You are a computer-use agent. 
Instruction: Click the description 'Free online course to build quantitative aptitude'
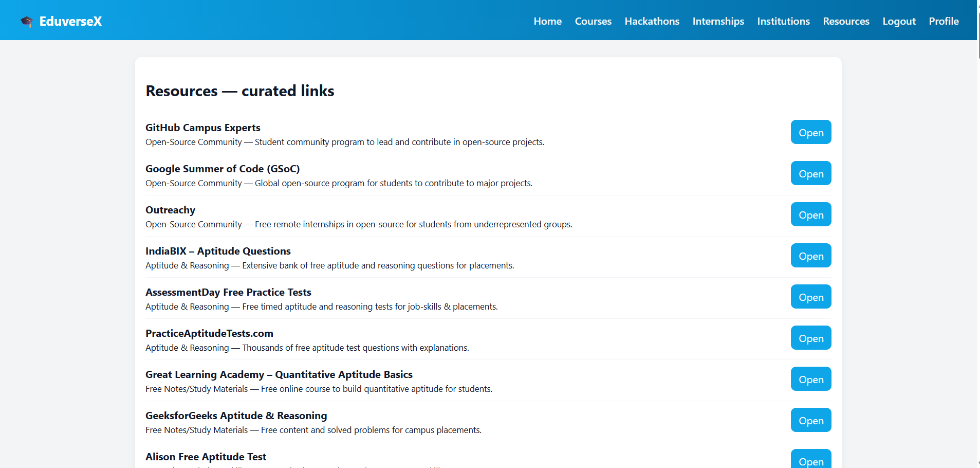pos(319,389)
